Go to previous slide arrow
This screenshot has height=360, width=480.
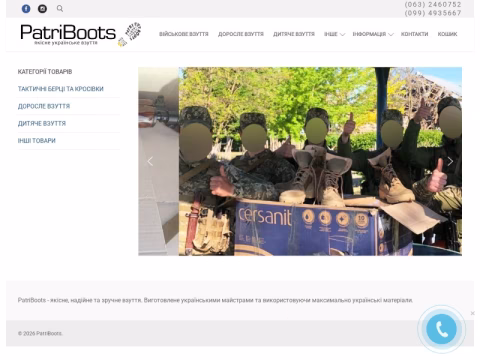click(x=150, y=161)
